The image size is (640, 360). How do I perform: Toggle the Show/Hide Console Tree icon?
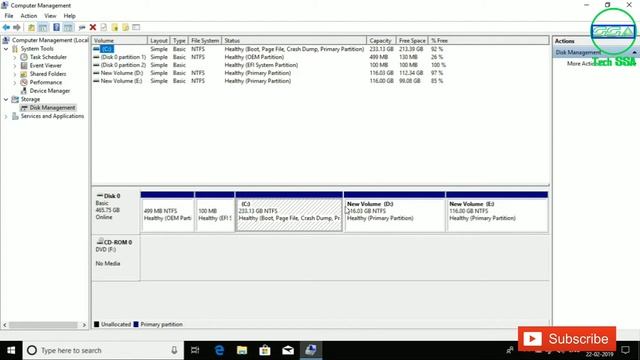pos(43,27)
